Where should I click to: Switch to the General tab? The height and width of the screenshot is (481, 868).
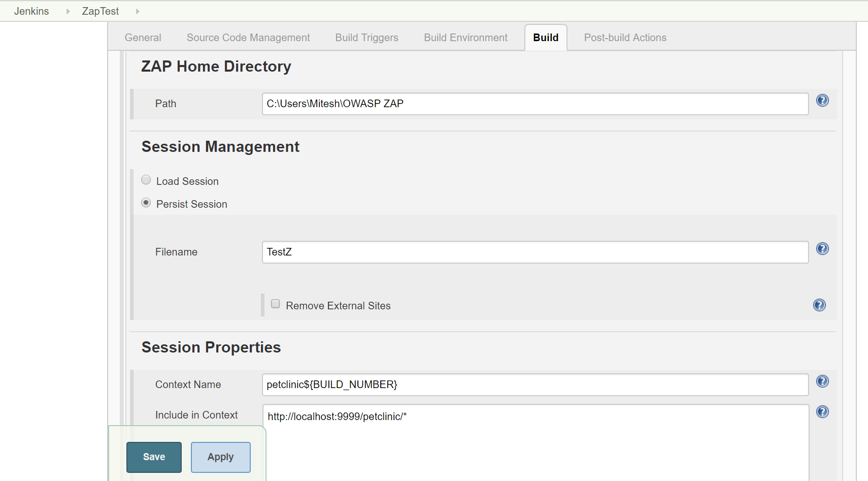tap(143, 38)
